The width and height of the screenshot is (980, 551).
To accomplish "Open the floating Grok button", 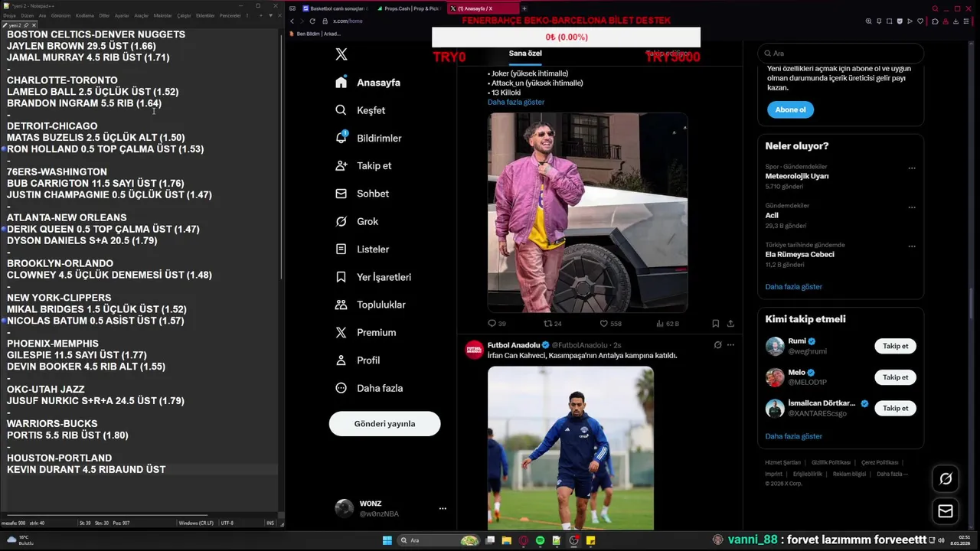I will (x=946, y=479).
